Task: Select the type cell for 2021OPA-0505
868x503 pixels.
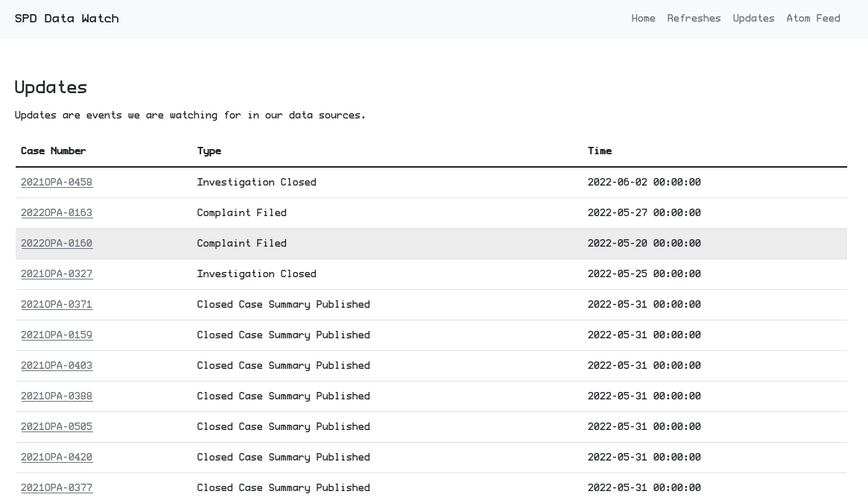Action: (x=283, y=426)
